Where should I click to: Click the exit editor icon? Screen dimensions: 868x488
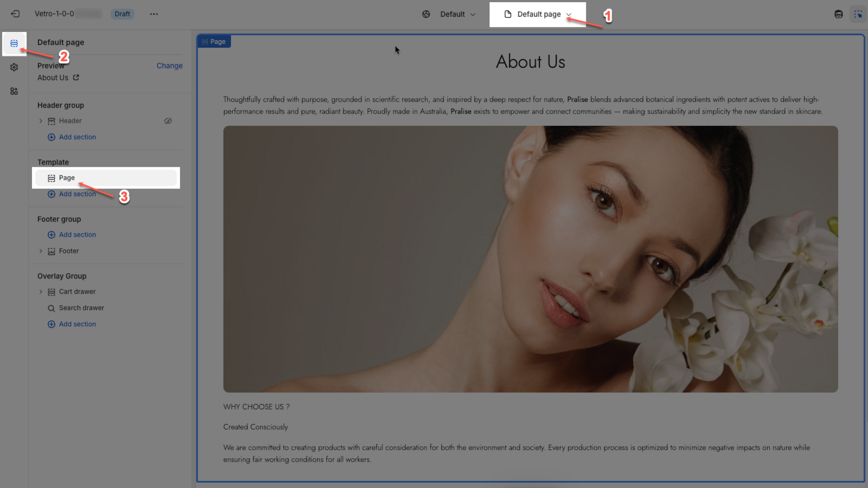pyautogui.click(x=15, y=14)
